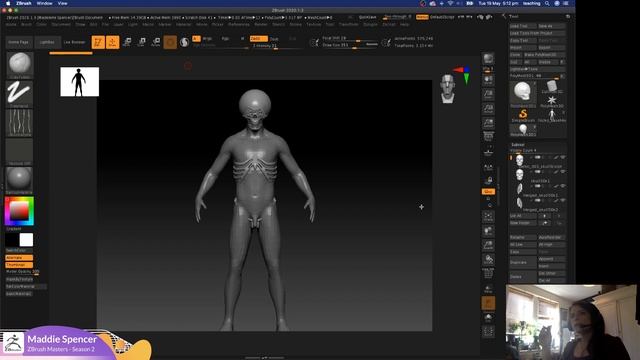Screen dimensions: 640x360
Task: Toggle the Floor grid button
Action: [488, 152]
